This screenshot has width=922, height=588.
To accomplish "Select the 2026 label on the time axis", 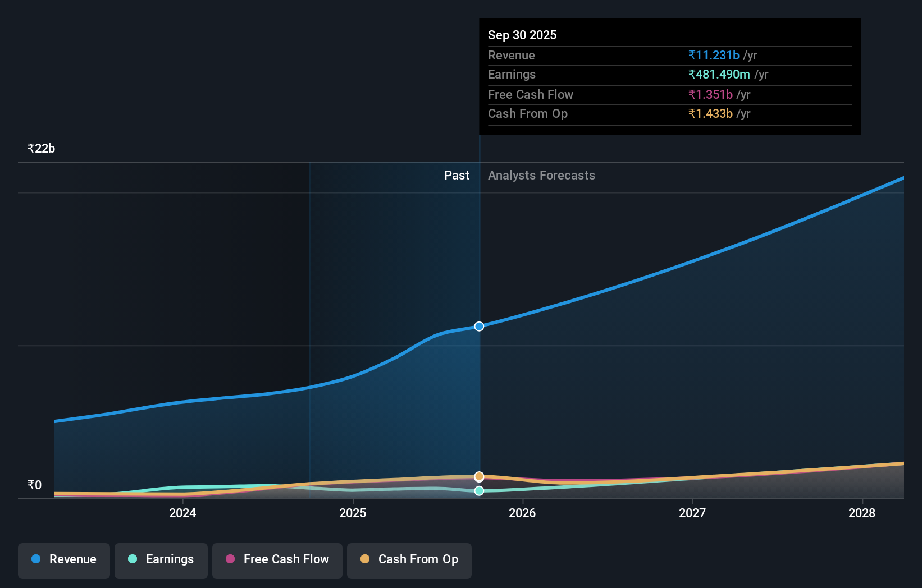I will [x=523, y=513].
